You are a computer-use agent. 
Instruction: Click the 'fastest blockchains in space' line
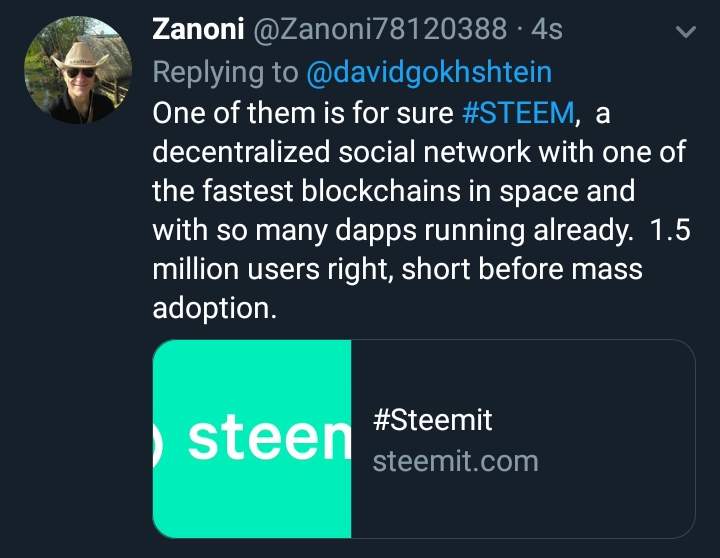click(x=393, y=190)
